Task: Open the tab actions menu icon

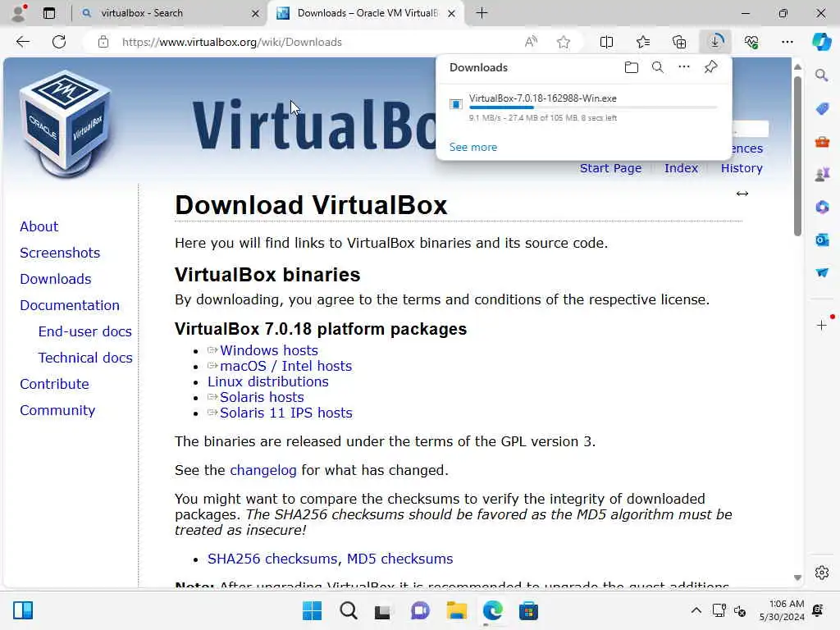Action: [x=49, y=13]
